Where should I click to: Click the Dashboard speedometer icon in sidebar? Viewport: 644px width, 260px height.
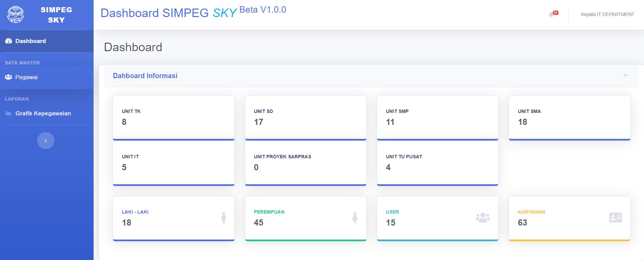[x=9, y=41]
